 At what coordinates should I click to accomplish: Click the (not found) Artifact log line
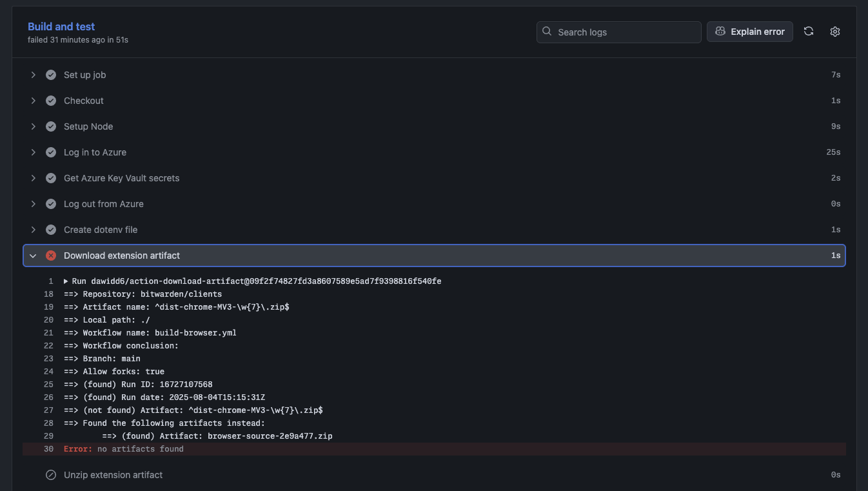tap(193, 410)
